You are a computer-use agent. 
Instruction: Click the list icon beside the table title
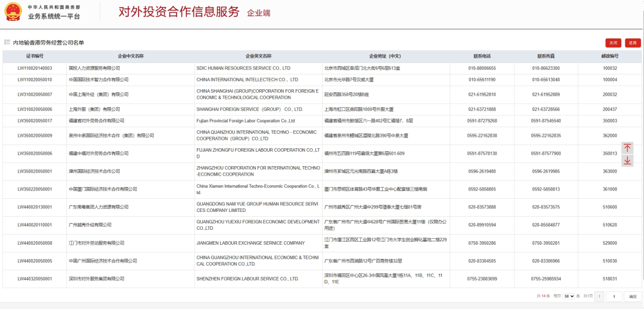(7, 42)
